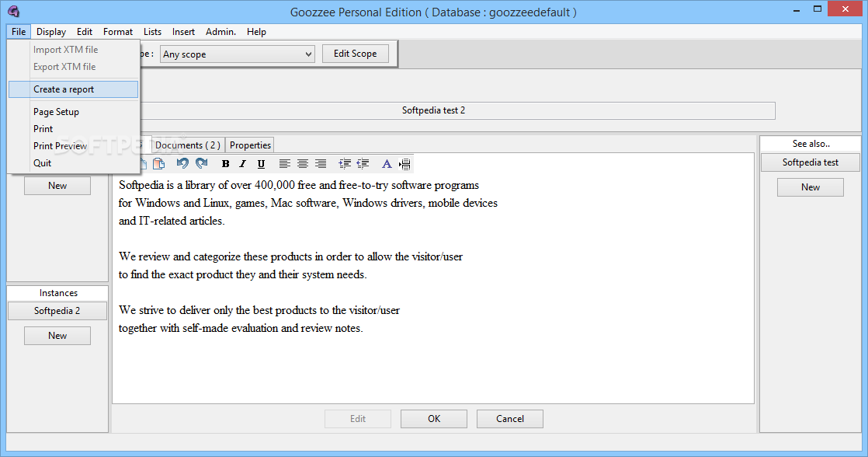Screen dimensions: 868x457
Task: Choose Create a report from File menu
Action: 73,89
